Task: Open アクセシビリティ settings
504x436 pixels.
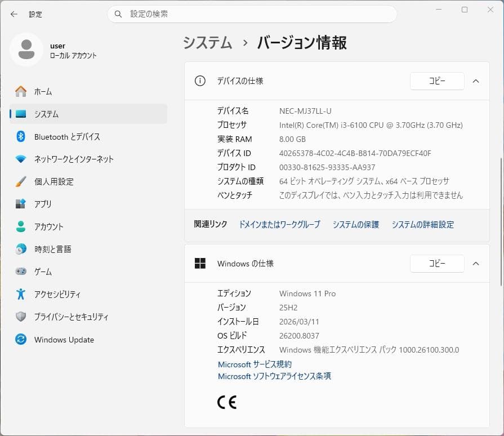Action: 88,294
